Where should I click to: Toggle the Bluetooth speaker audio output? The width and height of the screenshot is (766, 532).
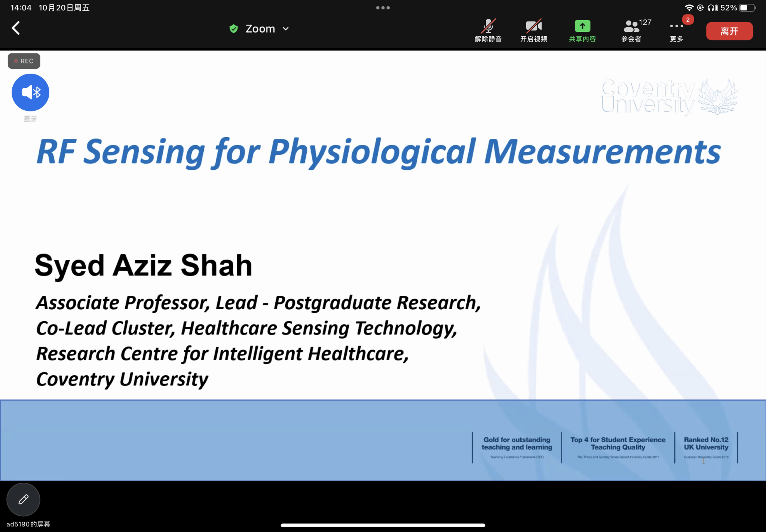(x=30, y=92)
